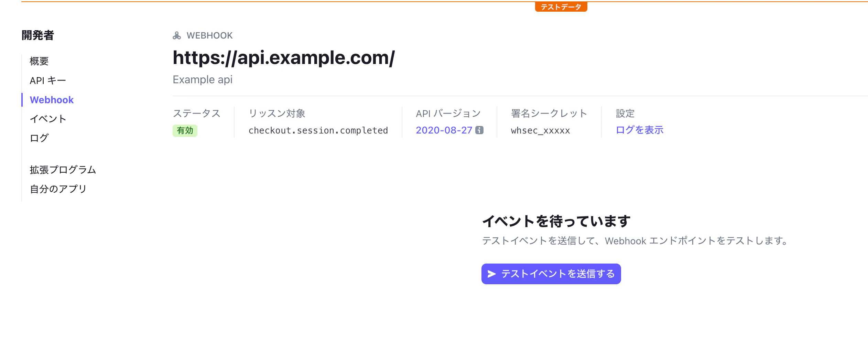Click the WEBHOOK breadcrumb label

pos(209,35)
